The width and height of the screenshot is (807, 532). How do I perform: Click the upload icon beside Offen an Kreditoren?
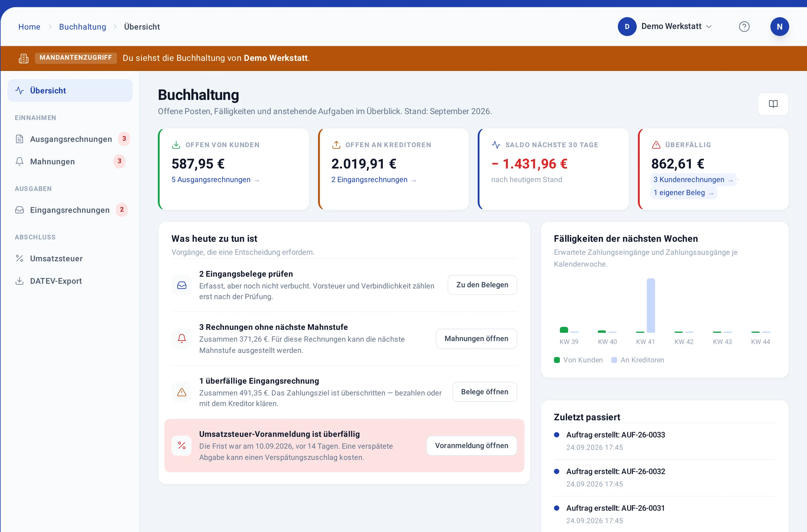tap(336, 145)
